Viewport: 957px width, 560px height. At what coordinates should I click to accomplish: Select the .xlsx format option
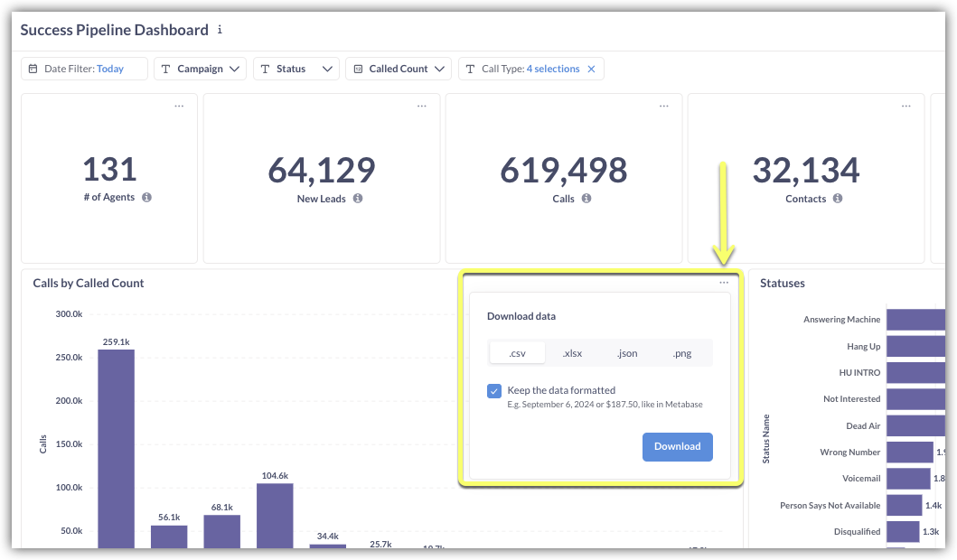(x=572, y=353)
